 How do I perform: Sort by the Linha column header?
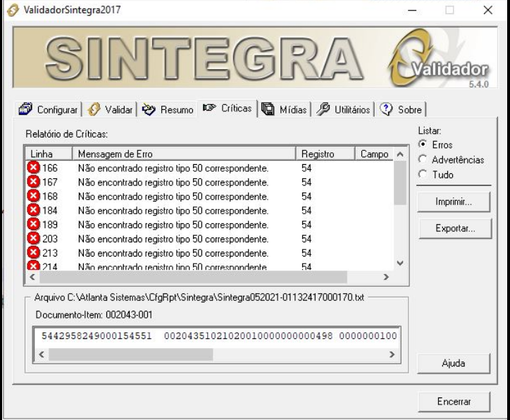pos(49,154)
